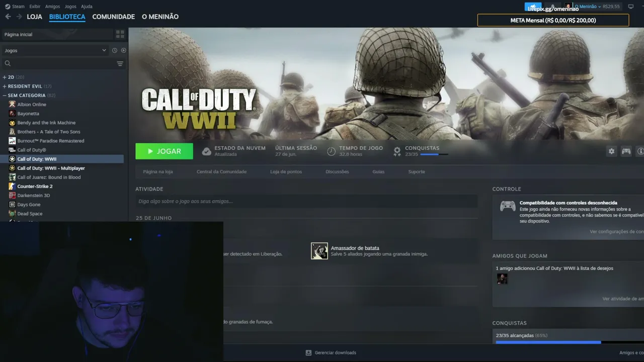
Task: Select Call of Duty: WWII - Multiplayer
Action: 51,168
